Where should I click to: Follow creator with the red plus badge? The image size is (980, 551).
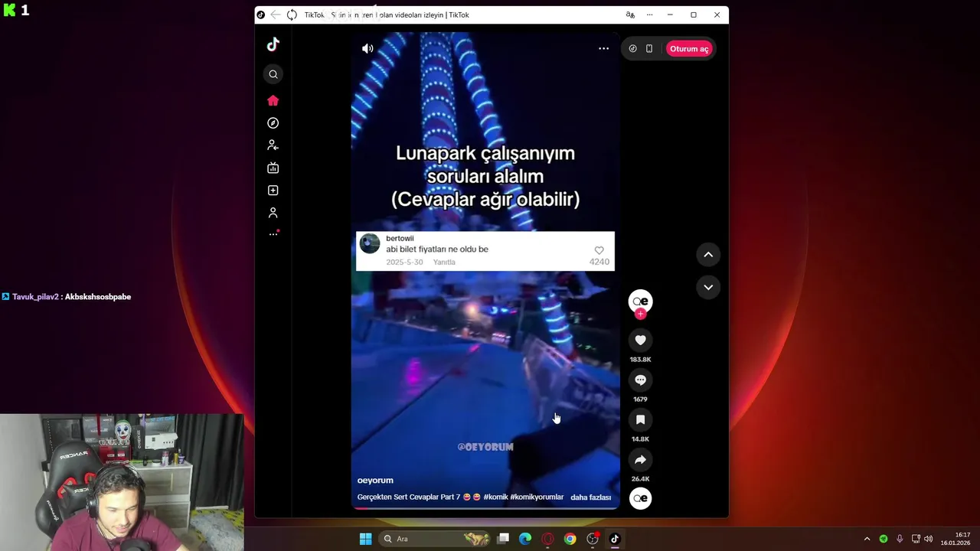tap(641, 314)
